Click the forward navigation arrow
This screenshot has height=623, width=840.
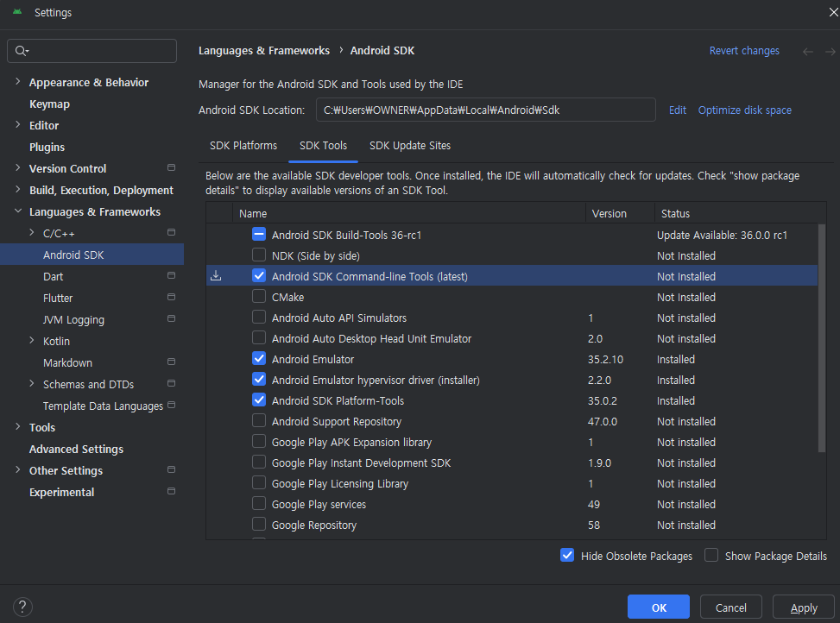(x=830, y=52)
